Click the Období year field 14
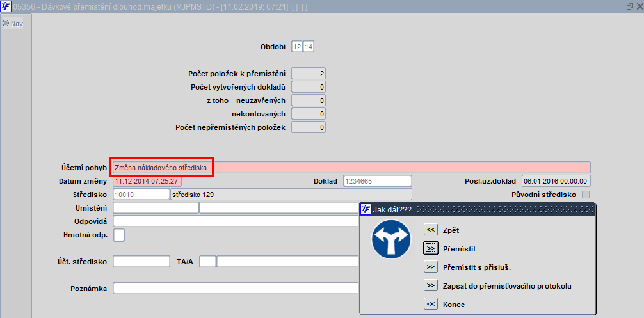This screenshot has width=644, height=318. pyautogui.click(x=309, y=47)
